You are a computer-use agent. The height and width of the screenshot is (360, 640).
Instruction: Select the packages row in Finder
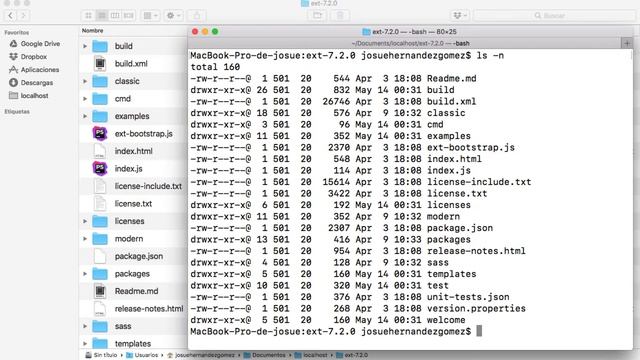pos(133,274)
